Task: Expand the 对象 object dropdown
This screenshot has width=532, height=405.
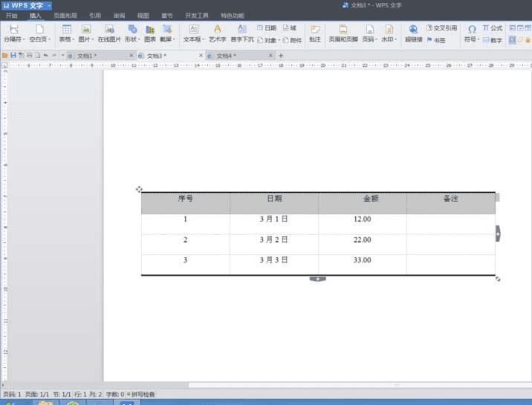Action: pos(279,40)
